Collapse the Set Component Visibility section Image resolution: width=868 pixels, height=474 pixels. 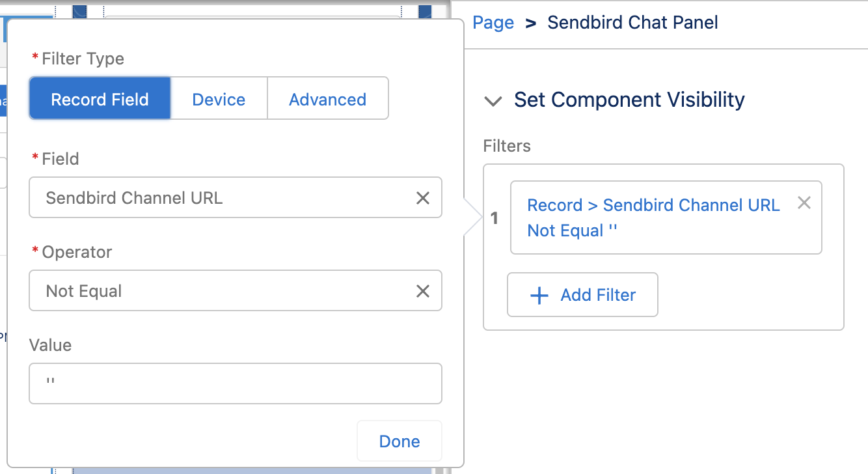click(494, 101)
